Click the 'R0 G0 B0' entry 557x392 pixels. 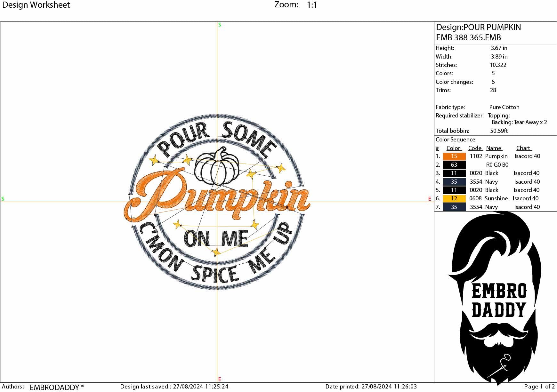[x=497, y=165]
